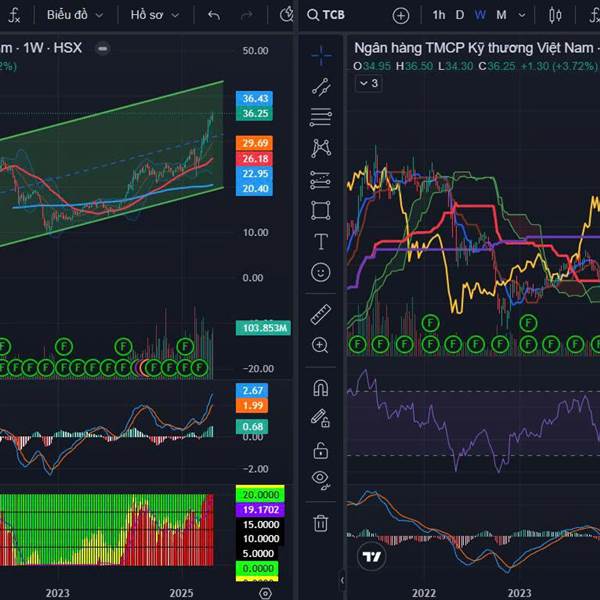The width and height of the screenshot is (600, 600).
Task: Add symbol with plus circle icon
Action: (401, 16)
